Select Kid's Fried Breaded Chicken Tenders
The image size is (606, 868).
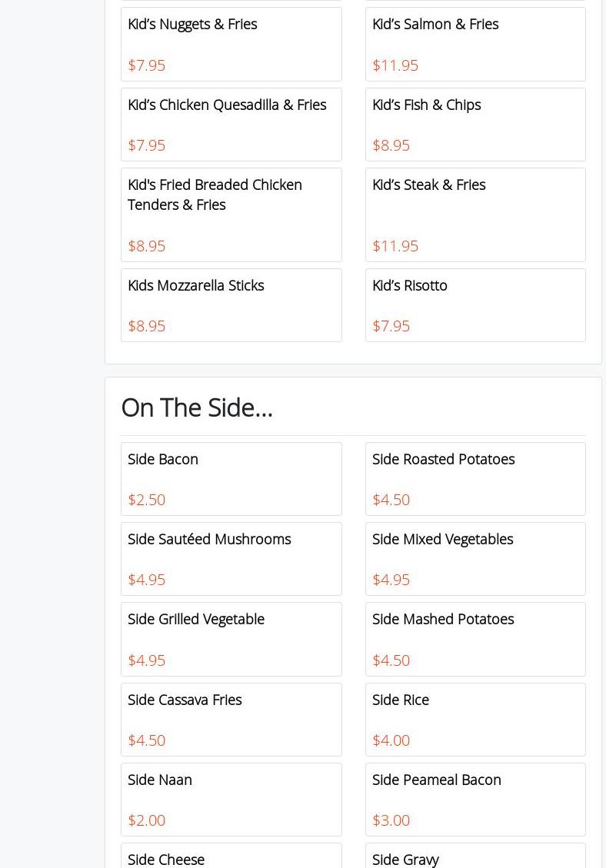pyautogui.click(x=231, y=215)
